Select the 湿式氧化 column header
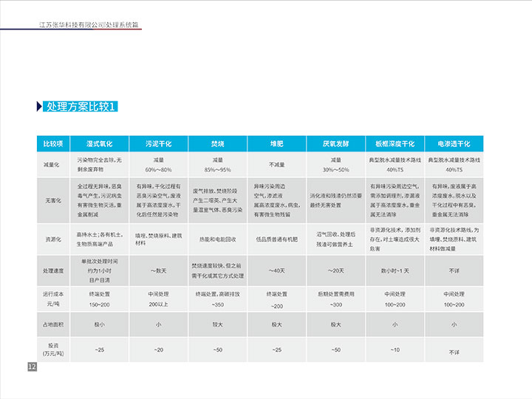 [x=99, y=143]
